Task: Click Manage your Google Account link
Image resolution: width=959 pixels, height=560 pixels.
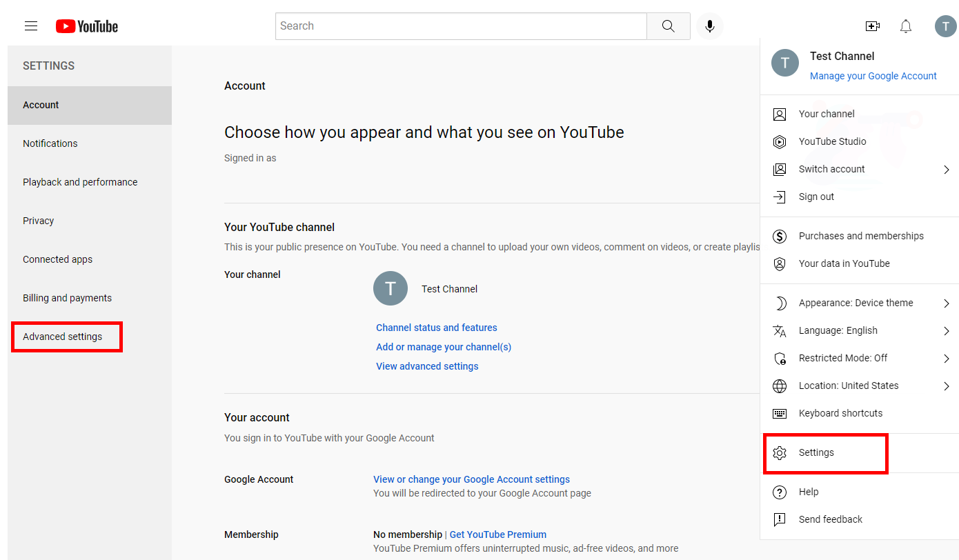Action: (x=873, y=76)
